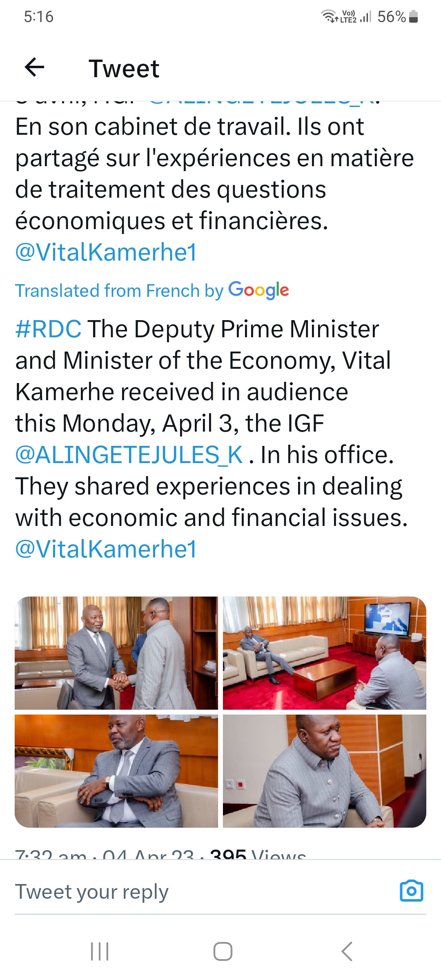Image resolution: width=441 pixels, height=980 pixels.
Task: Open the #RDC hashtag
Action: [48, 329]
